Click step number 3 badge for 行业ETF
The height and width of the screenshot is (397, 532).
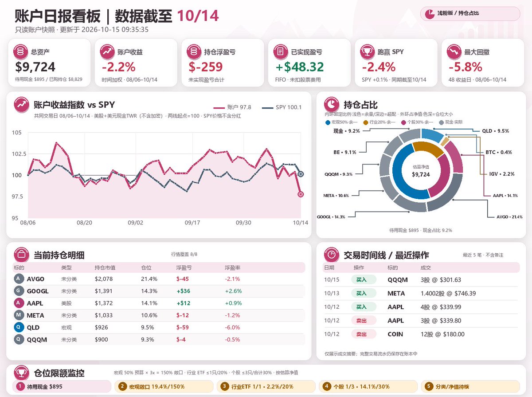coord(224,386)
